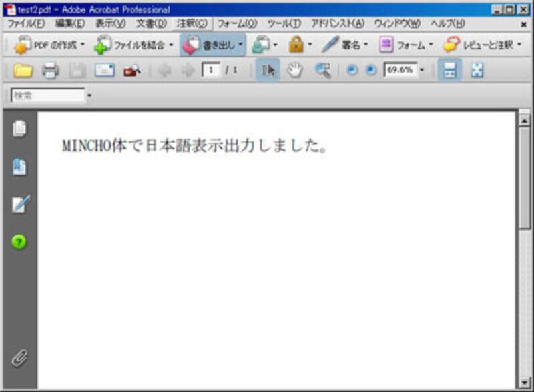The image size is (534, 392).
Task: Go to next page arrow
Action: [x=188, y=71]
